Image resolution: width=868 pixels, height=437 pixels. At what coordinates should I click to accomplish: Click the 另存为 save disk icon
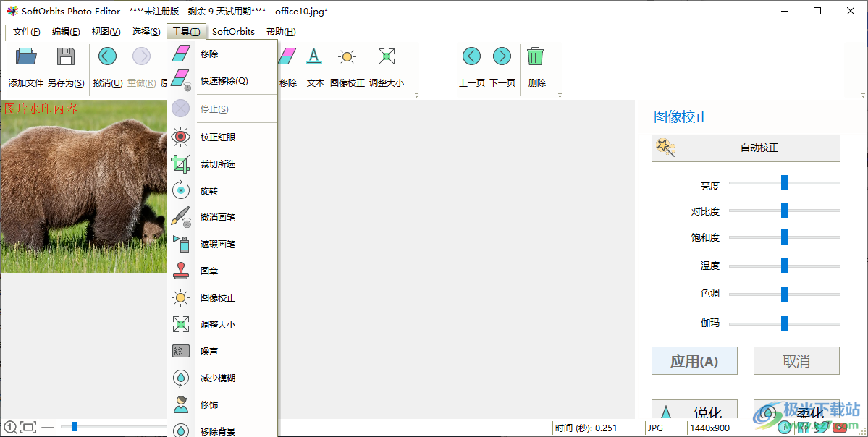[x=66, y=56]
